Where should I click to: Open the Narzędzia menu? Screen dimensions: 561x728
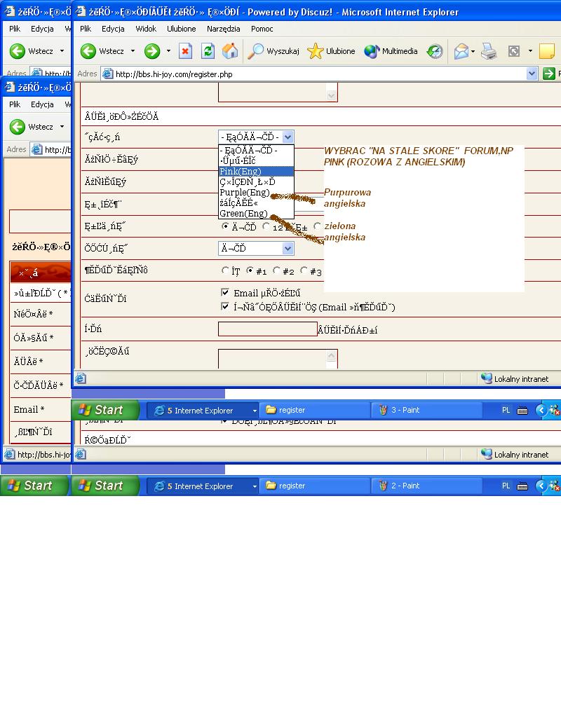click(x=223, y=29)
